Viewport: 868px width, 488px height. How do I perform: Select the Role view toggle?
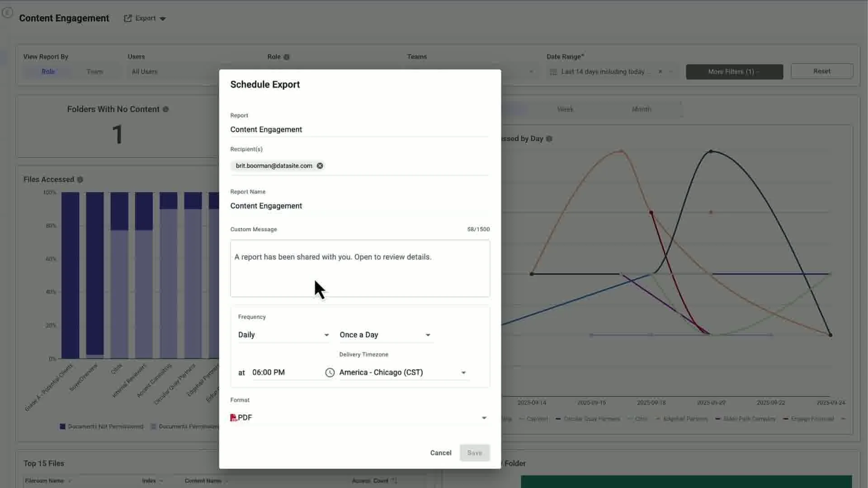(x=48, y=71)
